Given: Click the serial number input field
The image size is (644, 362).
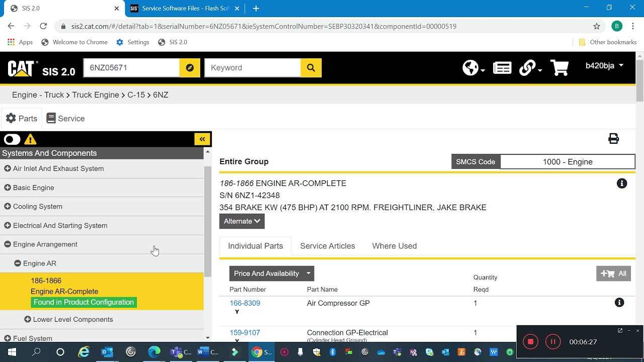Looking at the screenshot, I should (x=131, y=68).
